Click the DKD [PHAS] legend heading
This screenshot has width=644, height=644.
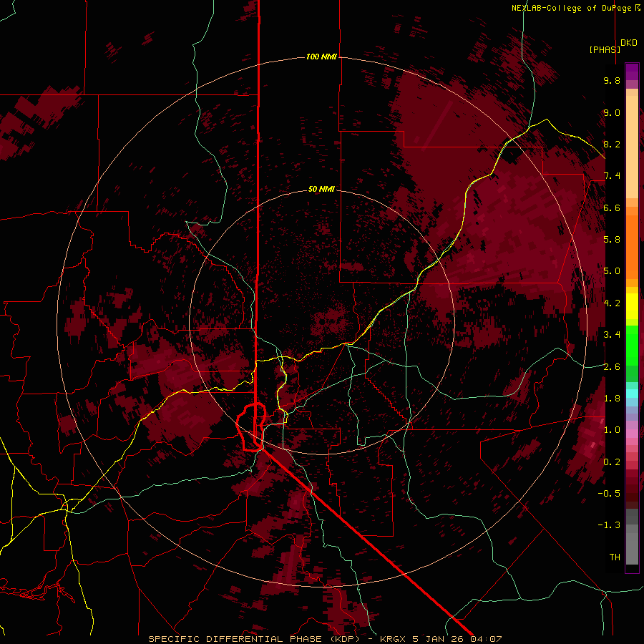coord(613,46)
